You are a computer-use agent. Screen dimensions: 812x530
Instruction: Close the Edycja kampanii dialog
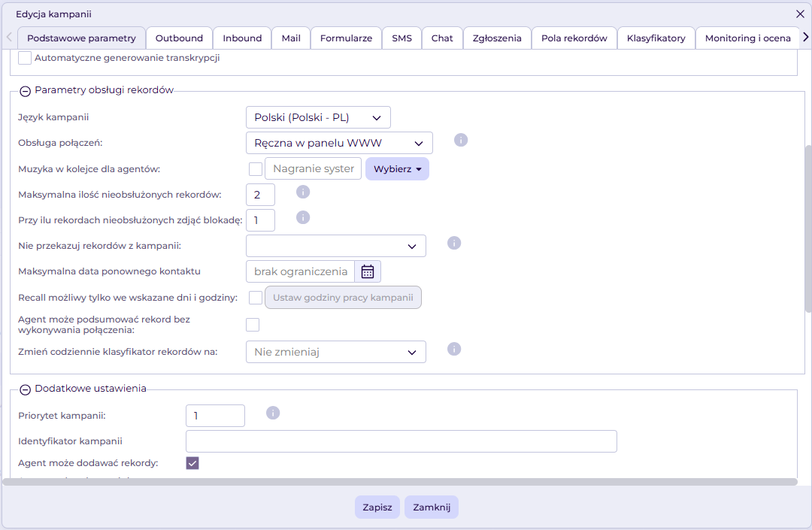click(x=800, y=14)
